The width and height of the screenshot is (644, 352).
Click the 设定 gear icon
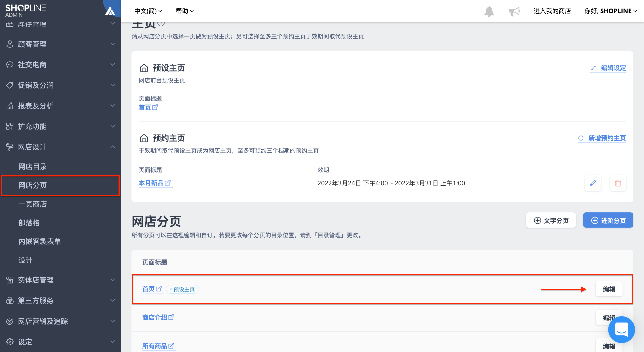click(10, 342)
